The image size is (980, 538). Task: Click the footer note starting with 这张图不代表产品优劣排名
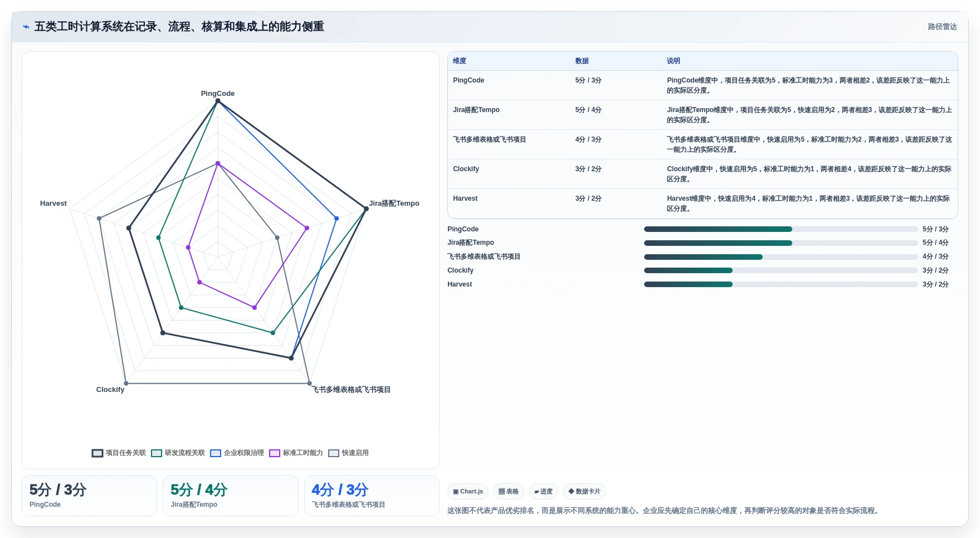664,511
